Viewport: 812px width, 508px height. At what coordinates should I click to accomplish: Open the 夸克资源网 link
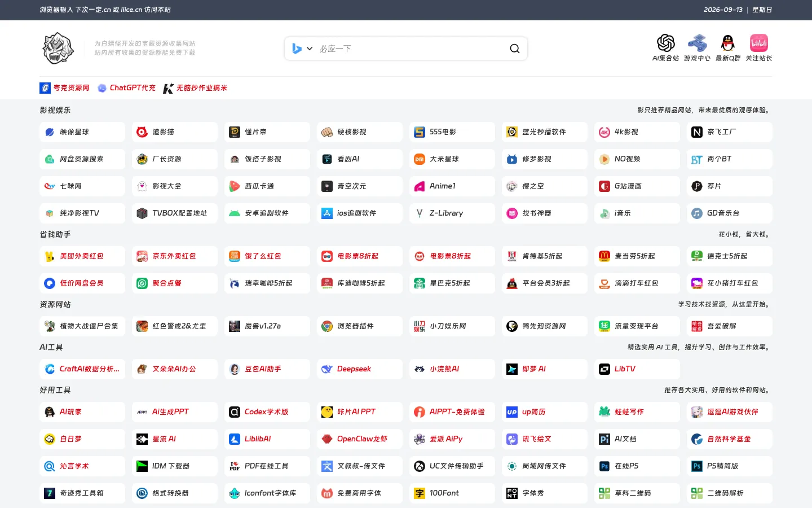click(x=65, y=88)
